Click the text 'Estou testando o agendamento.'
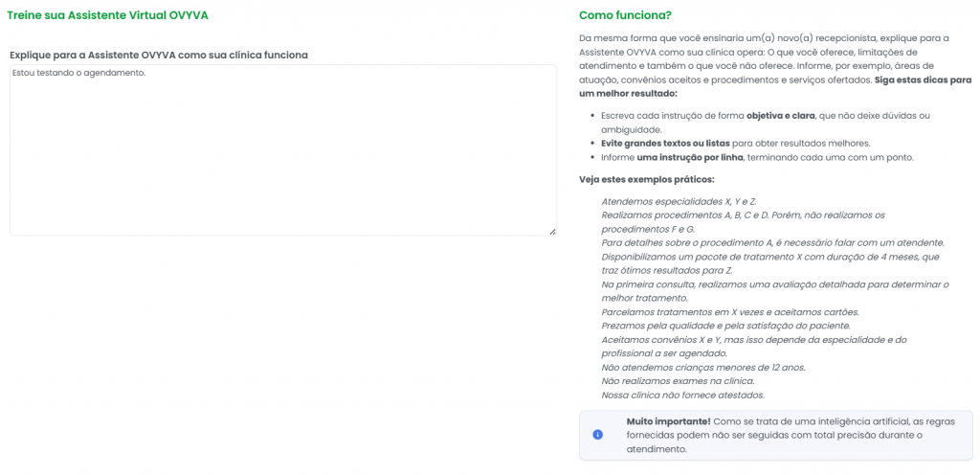980x475 pixels. (x=78, y=73)
